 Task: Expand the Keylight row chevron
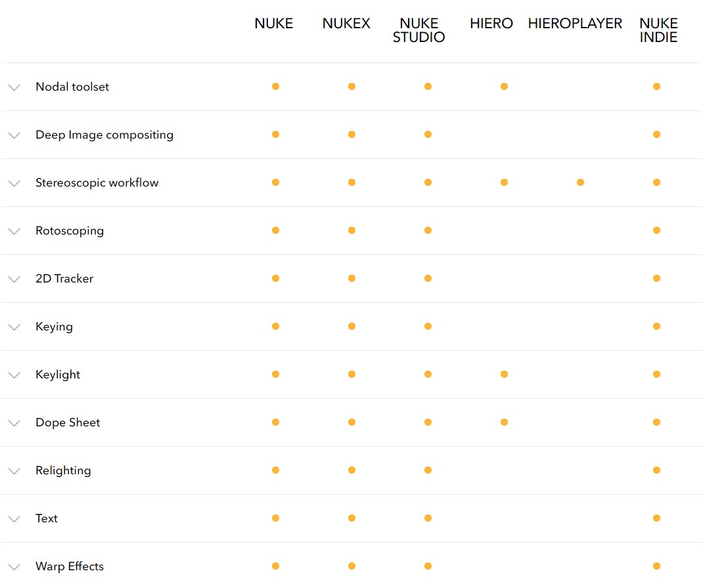point(14,375)
